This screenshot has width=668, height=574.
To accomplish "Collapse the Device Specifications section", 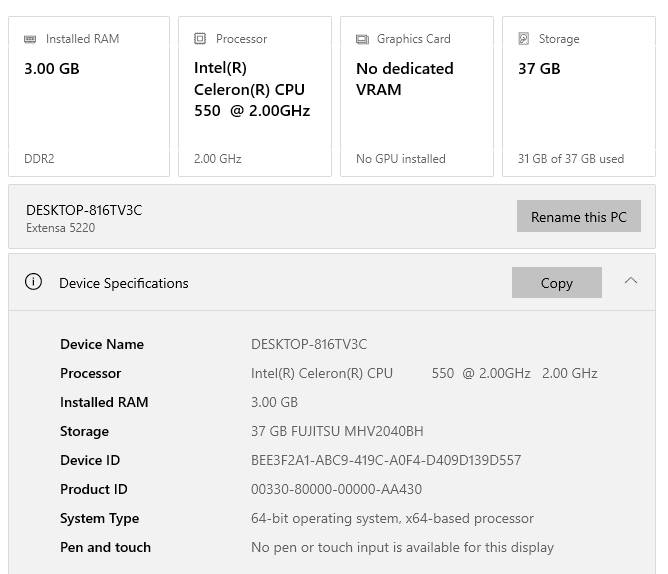I will coord(631,281).
